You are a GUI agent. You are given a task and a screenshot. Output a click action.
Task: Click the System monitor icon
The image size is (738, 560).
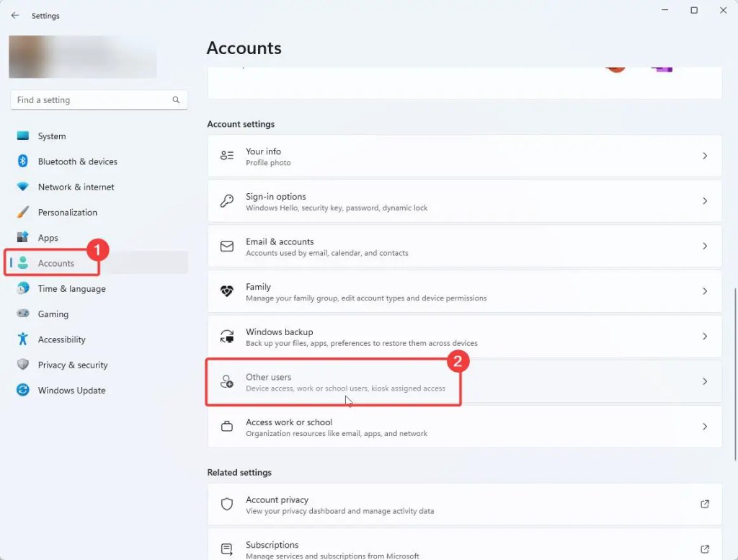pos(22,136)
